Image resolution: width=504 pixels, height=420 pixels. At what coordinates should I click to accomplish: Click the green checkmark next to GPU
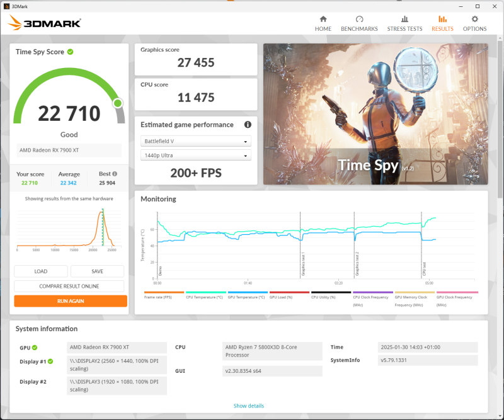click(x=35, y=348)
